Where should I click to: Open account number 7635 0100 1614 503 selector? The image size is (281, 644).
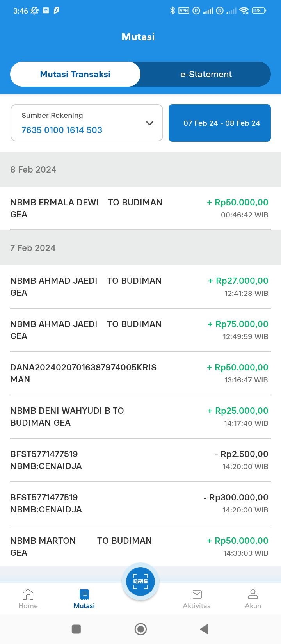tap(87, 123)
